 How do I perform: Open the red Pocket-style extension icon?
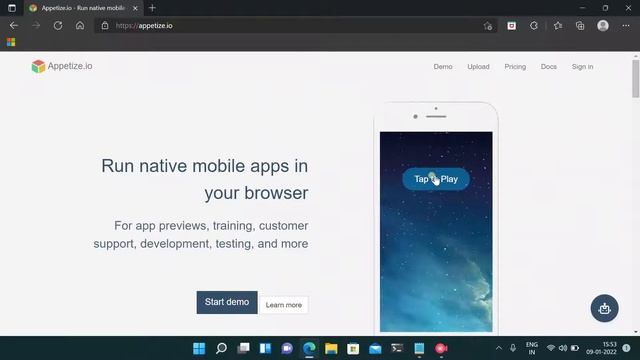coord(511,26)
